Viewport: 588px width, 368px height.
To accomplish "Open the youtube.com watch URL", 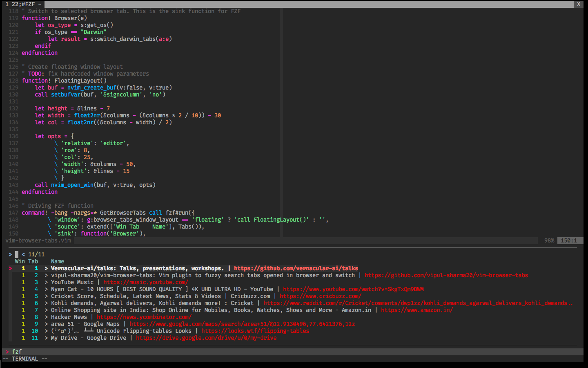I will 353,289.
